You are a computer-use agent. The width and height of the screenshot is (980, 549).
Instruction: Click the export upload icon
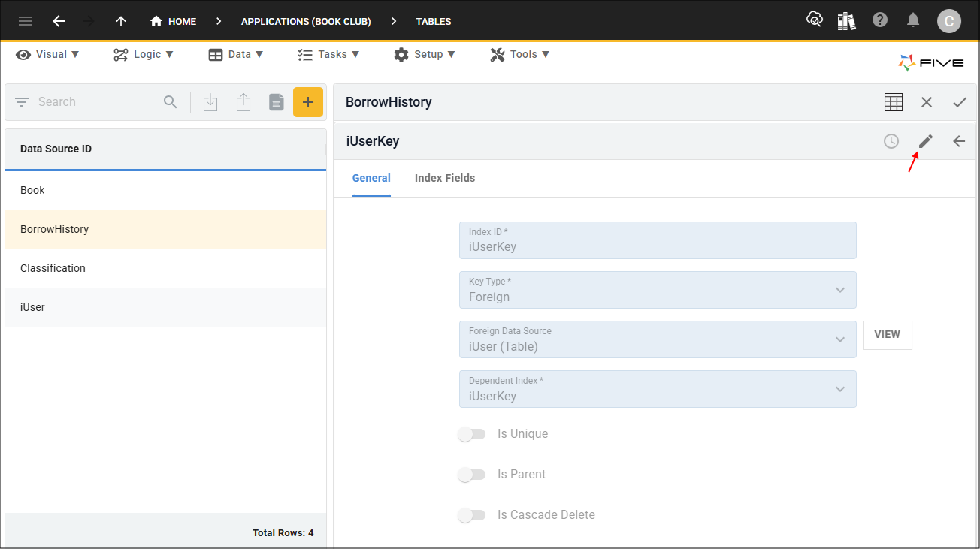243,102
